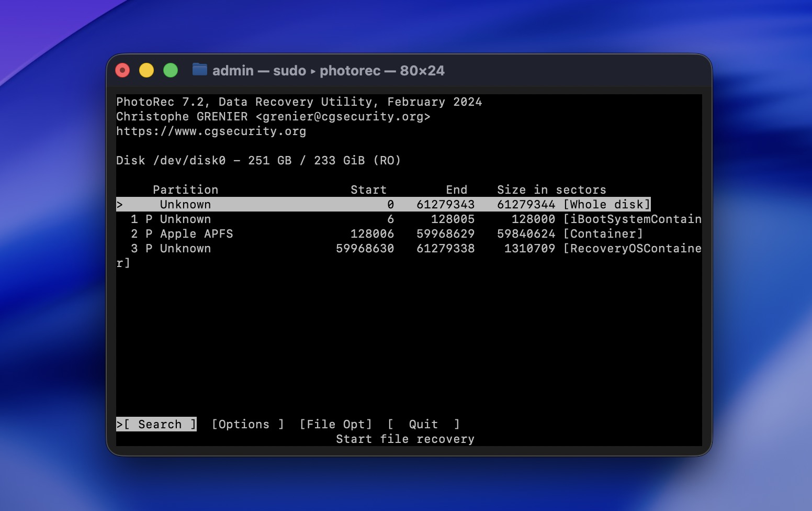Close the terminal window with red button
This screenshot has width=812, height=511.
click(x=122, y=70)
